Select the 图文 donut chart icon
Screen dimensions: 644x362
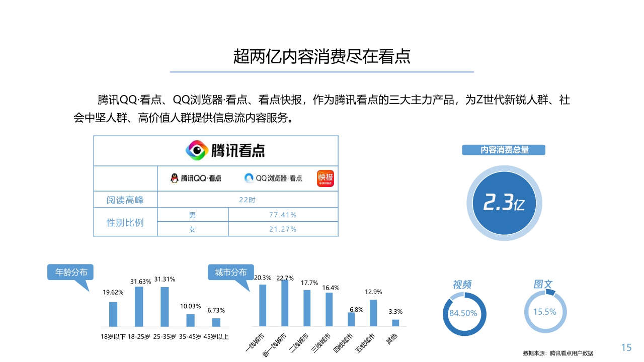[x=545, y=312]
